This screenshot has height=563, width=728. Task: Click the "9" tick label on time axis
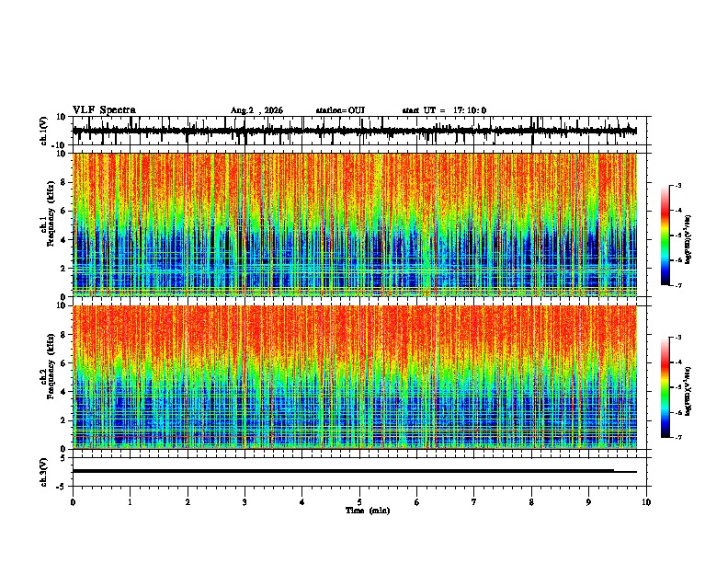[588, 502]
